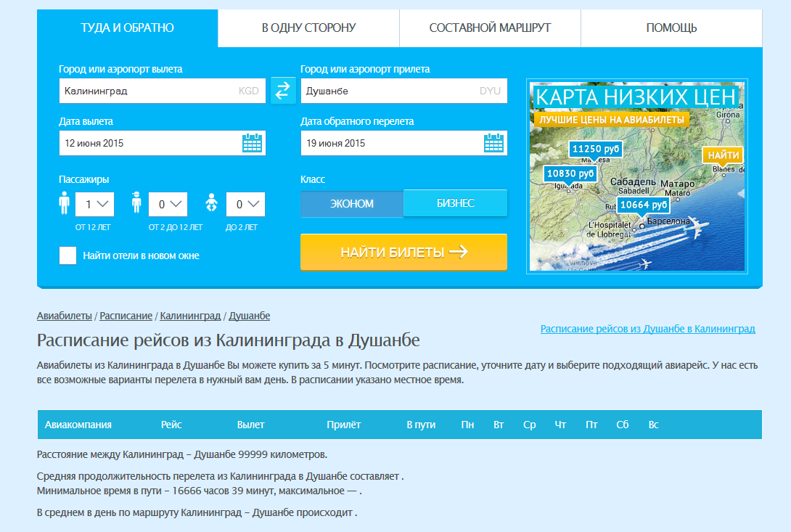Image resolution: width=791 pixels, height=532 pixels.
Task: Open children count dropdown (от 2 до 12 лет)
Action: coord(168,205)
